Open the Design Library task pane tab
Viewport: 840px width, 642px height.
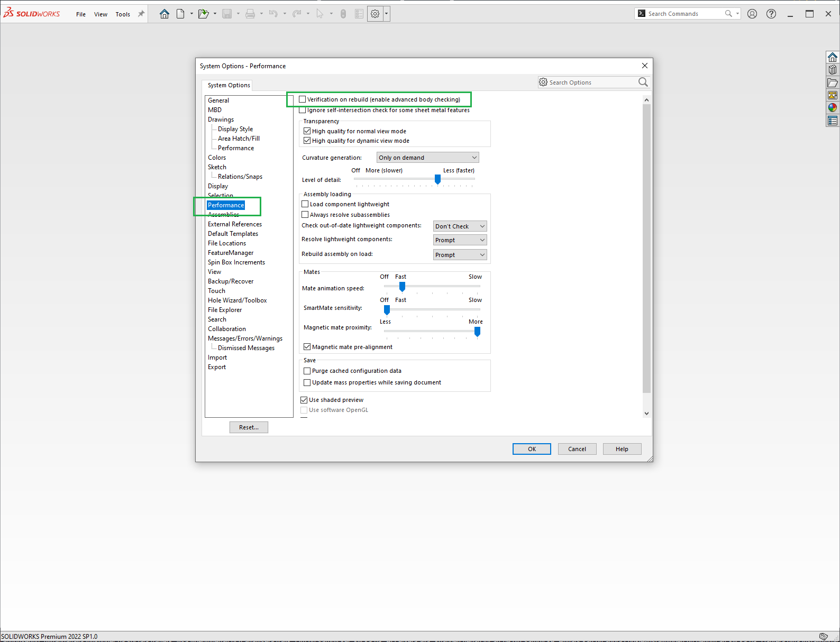tap(833, 70)
